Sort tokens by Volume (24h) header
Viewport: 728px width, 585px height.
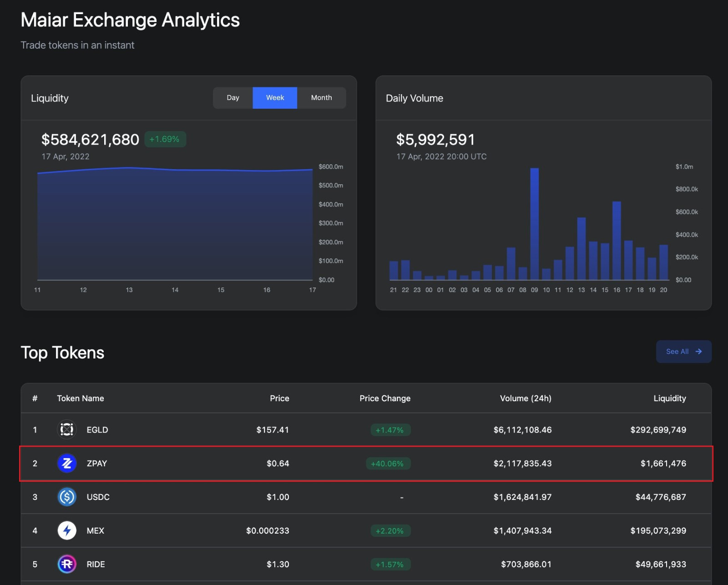525,398
